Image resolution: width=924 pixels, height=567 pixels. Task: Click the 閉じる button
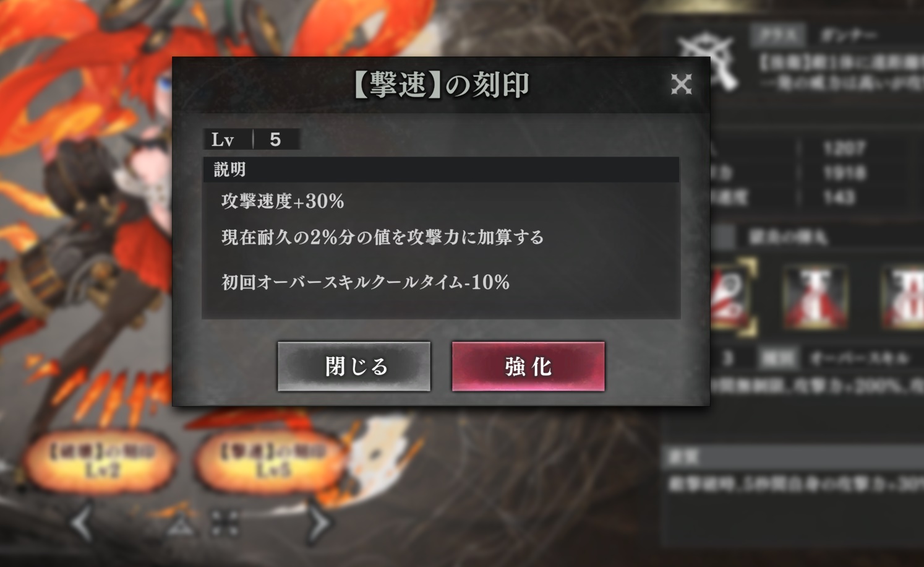point(354,366)
